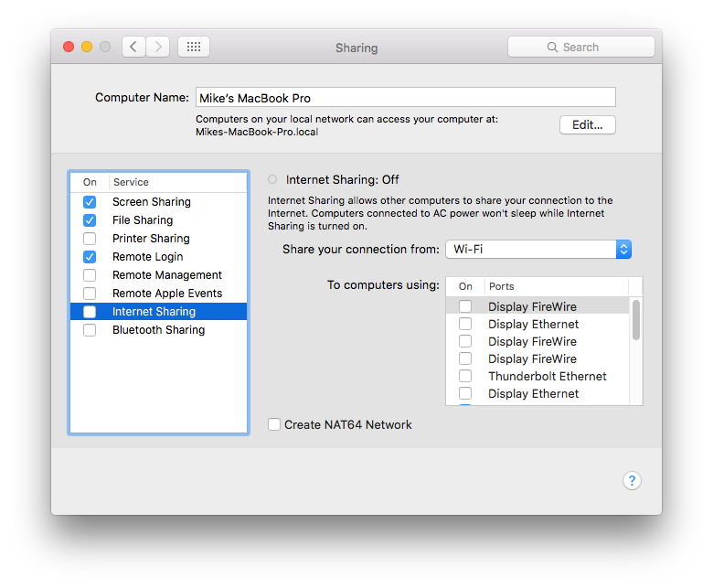Click the Computer Name text field

click(x=404, y=97)
